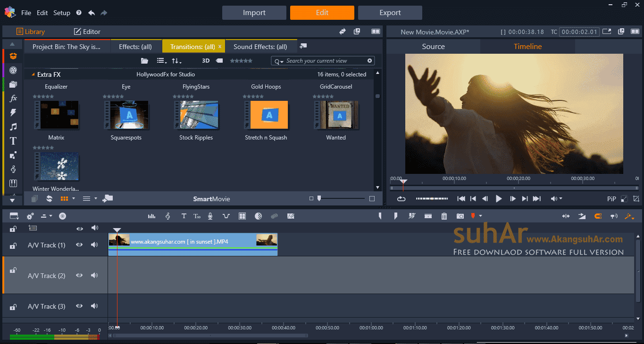Open the Effects fx category in sidebar
Viewport: 644px width, 344px height.
[13, 98]
